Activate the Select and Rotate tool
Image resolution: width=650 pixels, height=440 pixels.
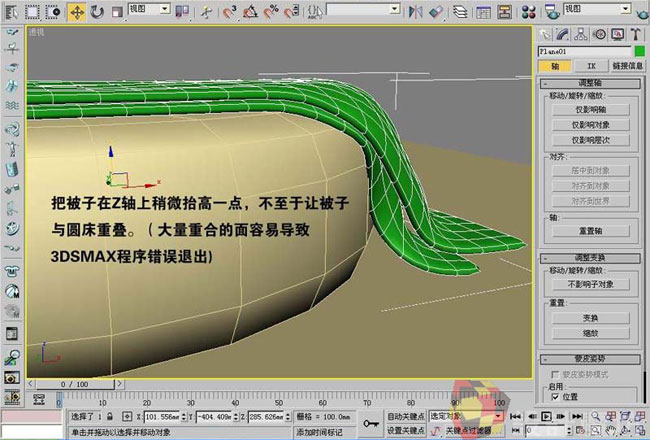[97, 12]
